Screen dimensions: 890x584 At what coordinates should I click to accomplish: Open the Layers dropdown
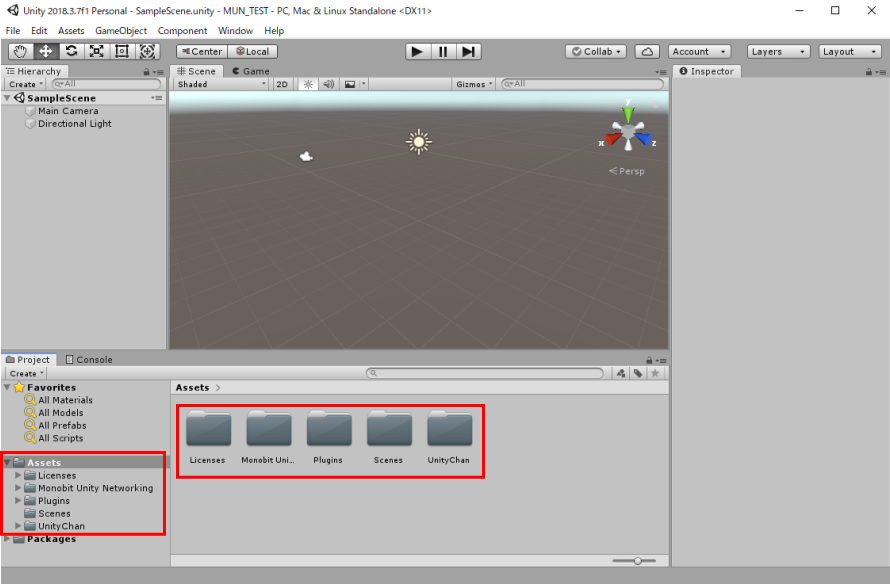click(x=778, y=52)
